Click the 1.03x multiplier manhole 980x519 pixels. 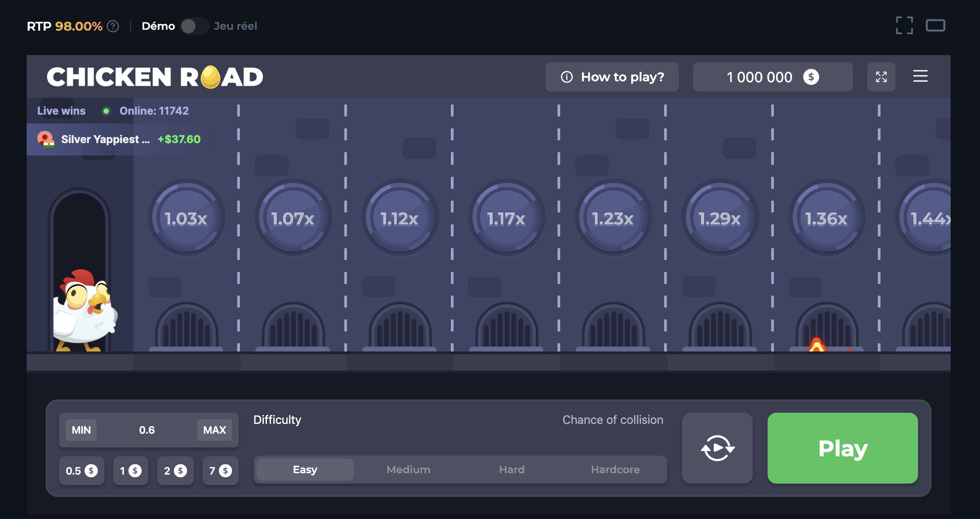(187, 218)
